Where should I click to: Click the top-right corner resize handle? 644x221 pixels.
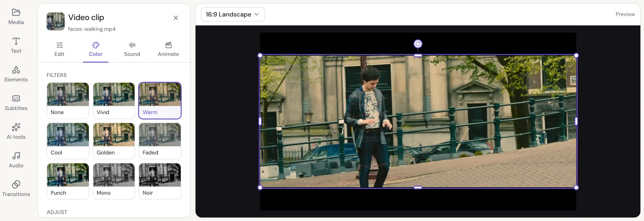pyautogui.click(x=576, y=55)
